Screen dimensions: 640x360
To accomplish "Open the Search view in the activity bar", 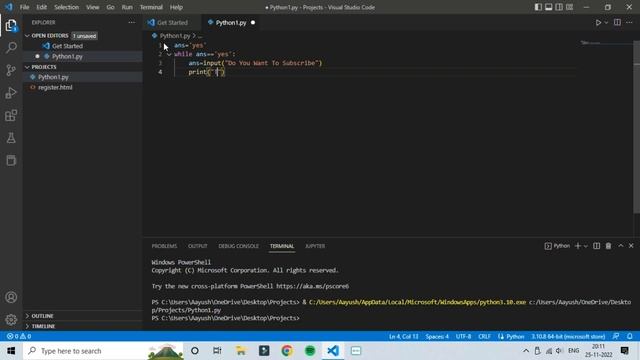I will [11, 48].
